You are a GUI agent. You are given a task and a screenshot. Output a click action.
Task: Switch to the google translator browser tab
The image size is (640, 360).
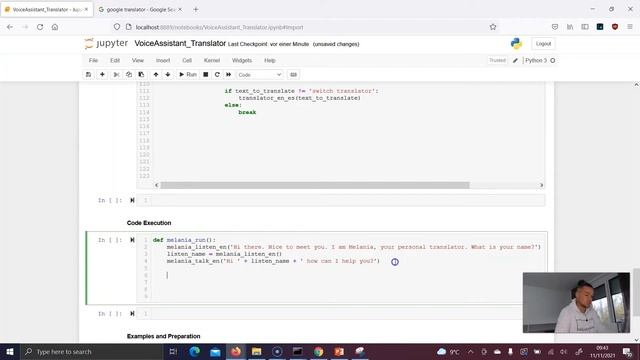[x=140, y=9]
